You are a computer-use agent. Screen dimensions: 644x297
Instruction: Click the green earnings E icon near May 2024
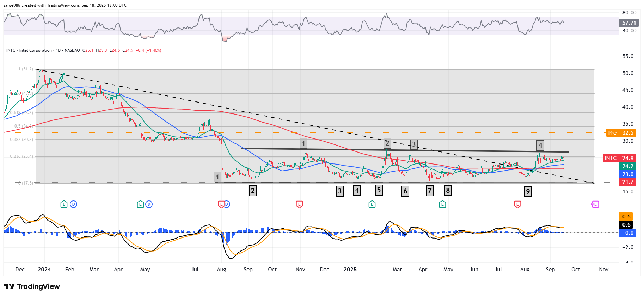coord(140,204)
